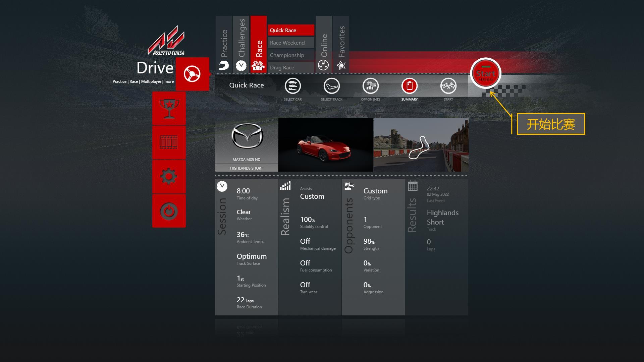Select Championship mode
The height and width of the screenshot is (362, 644).
tap(291, 55)
